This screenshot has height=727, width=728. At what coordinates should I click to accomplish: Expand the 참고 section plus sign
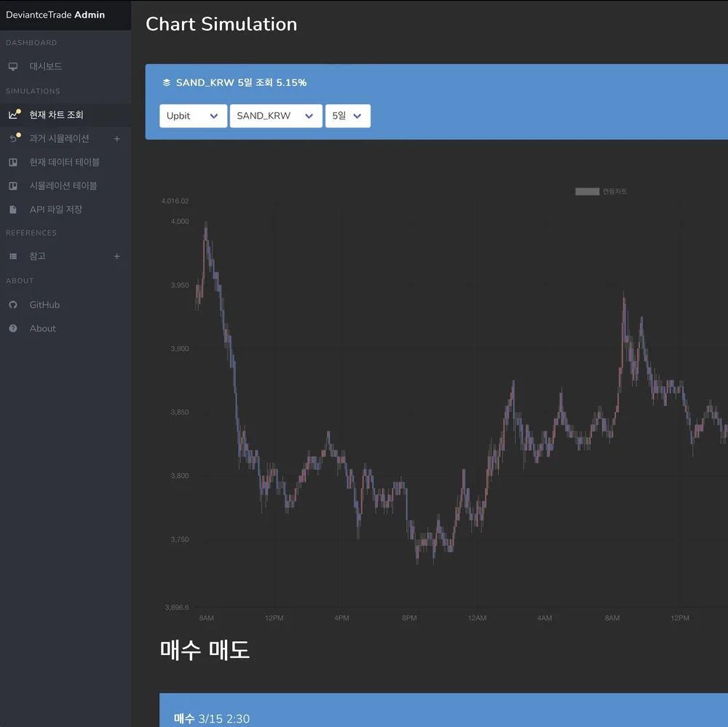(x=116, y=256)
